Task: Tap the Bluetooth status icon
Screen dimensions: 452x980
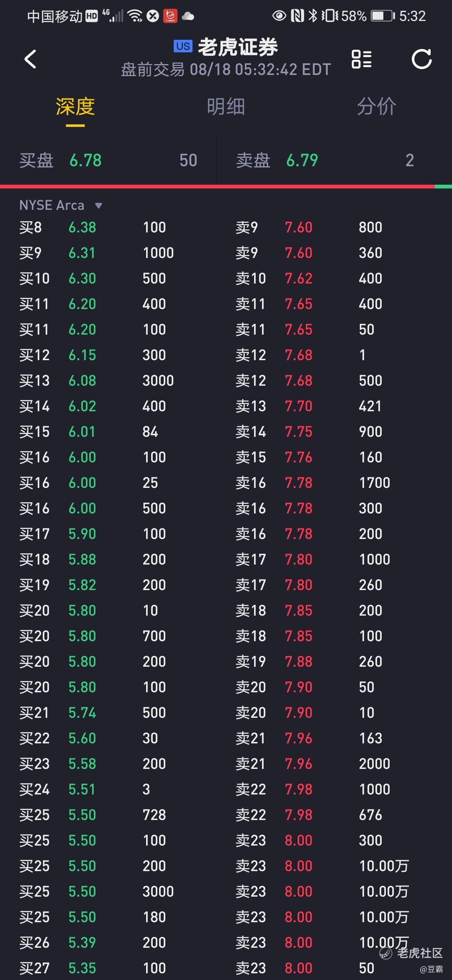Action: (x=313, y=16)
